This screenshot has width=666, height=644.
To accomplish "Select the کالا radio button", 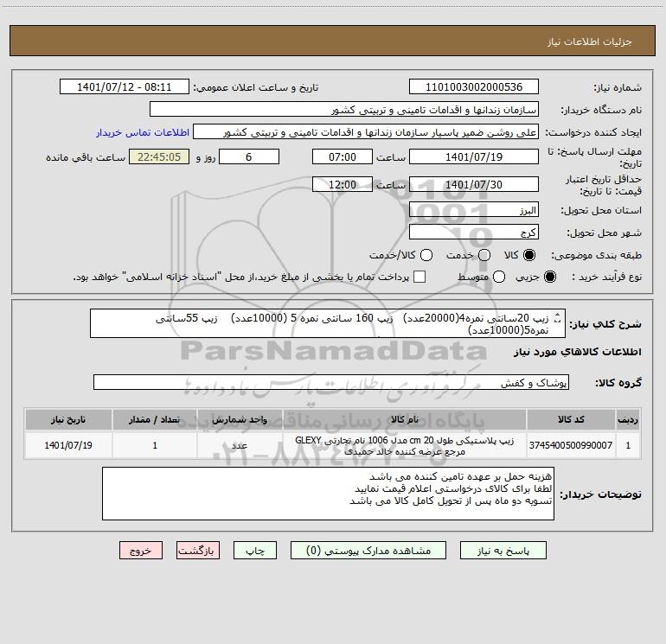I will [x=529, y=255].
